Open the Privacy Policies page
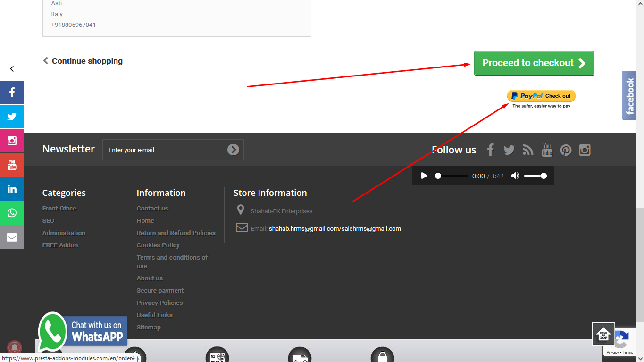The height and width of the screenshot is (362, 644). click(x=159, y=303)
